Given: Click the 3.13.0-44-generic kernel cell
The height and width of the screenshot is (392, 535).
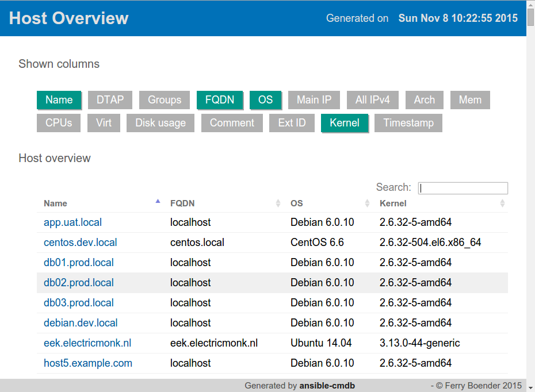Looking at the screenshot, I should coord(420,343).
